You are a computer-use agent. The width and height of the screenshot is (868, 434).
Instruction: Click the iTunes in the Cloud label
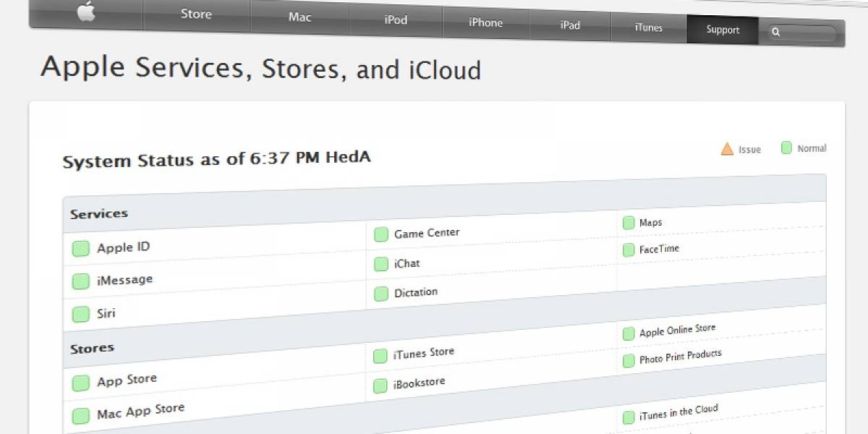coord(678,413)
